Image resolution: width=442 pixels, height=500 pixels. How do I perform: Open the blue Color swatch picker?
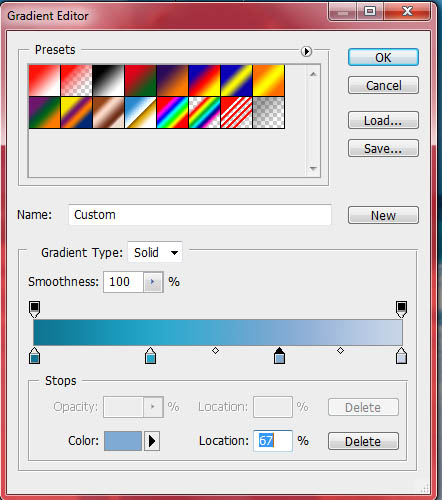point(123,441)
